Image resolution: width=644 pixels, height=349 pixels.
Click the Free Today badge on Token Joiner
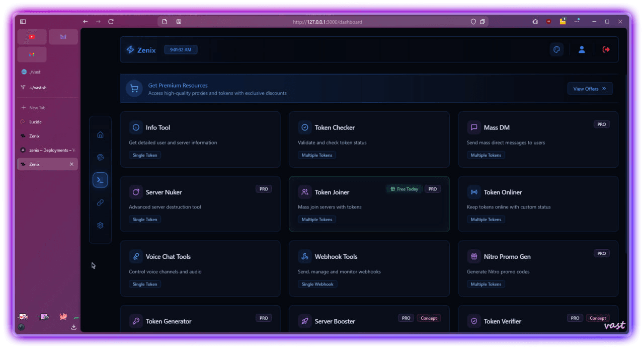[x=404, y=189]
